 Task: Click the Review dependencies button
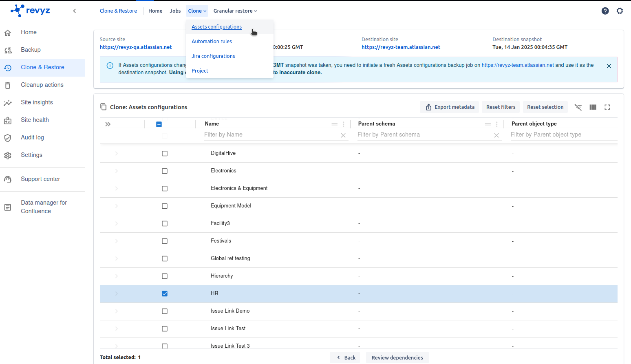[x=397, y=357]
